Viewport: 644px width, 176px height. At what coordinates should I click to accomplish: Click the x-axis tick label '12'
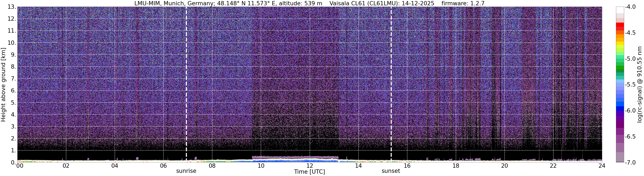pos(310,166)
